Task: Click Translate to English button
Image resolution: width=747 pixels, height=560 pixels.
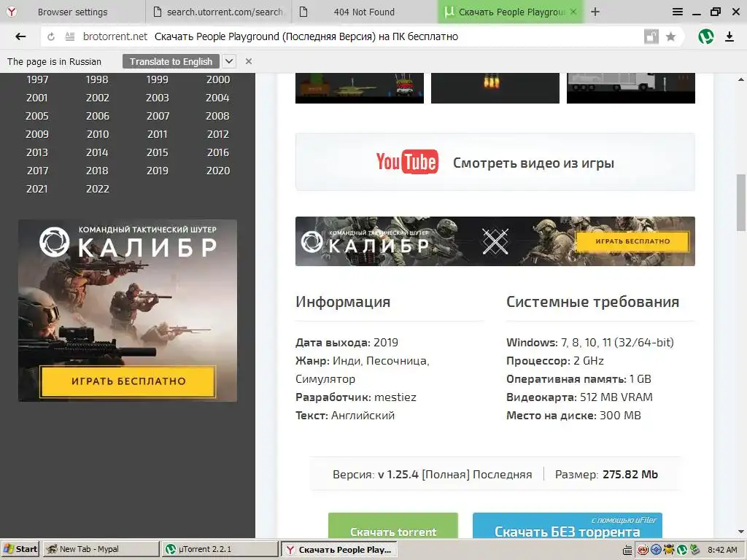Action: [171, 61]
